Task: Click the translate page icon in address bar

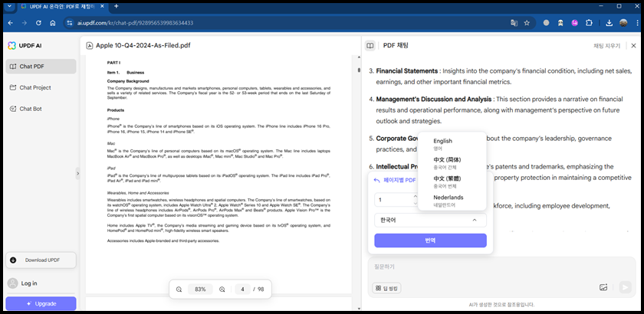Action: point(514,23)
